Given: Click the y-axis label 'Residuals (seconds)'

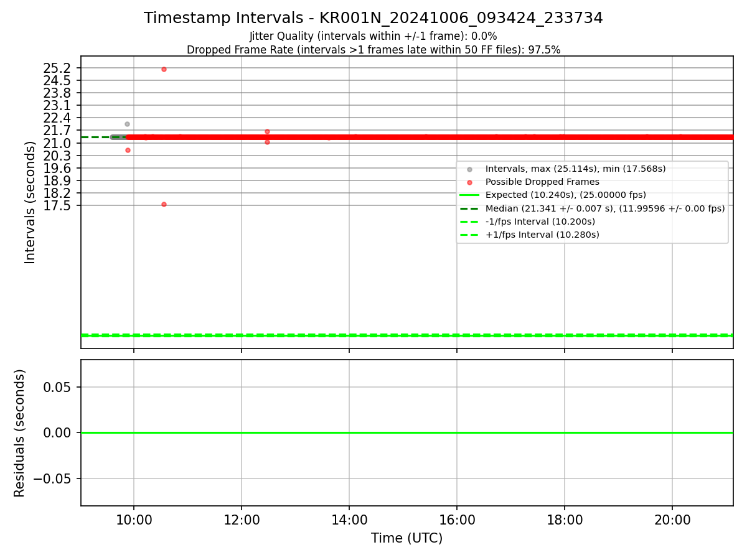Looking at the screenshot, I should click(20, 433).
